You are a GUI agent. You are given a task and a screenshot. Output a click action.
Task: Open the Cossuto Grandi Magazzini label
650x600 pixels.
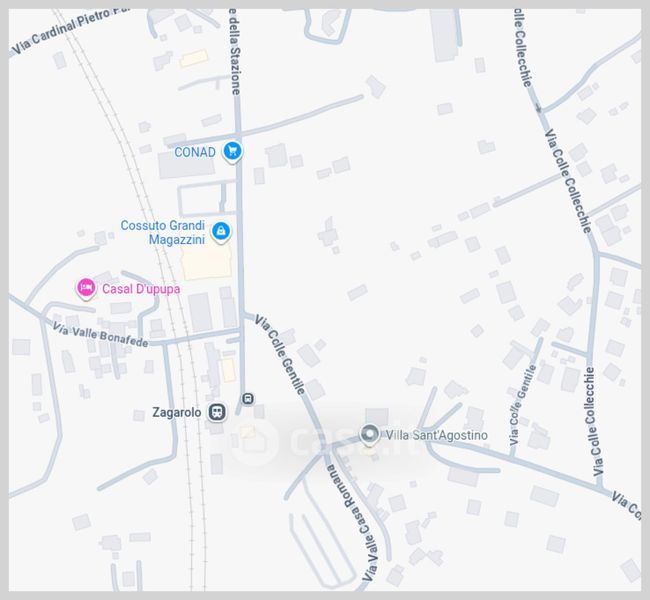pos(163,232)
